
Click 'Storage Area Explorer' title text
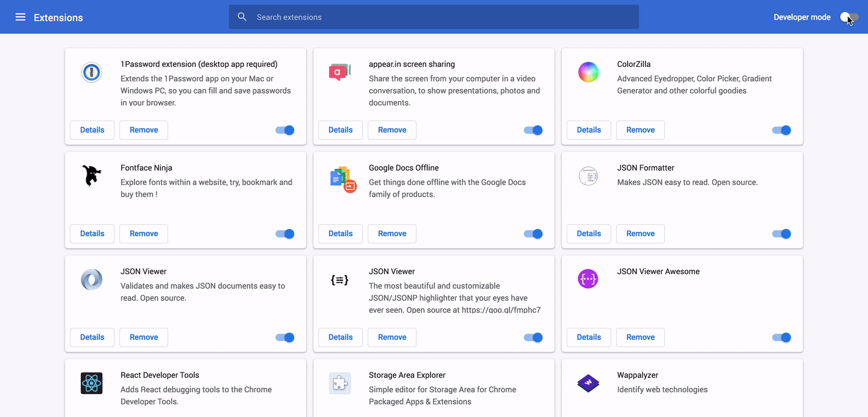[407, 375]
